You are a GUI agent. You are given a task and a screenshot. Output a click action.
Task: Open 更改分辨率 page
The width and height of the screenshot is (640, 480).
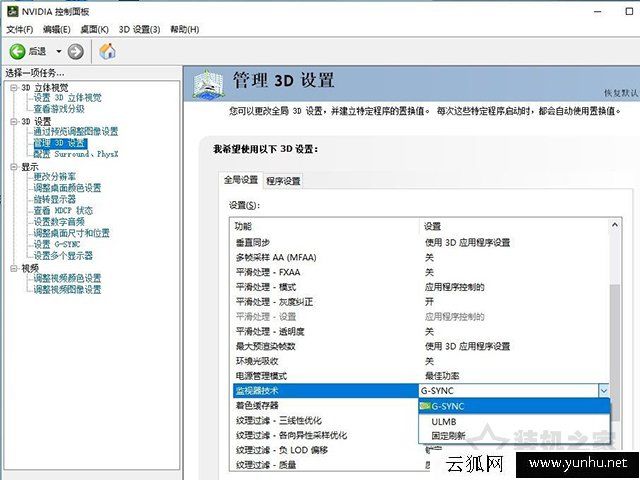[55, 177]
